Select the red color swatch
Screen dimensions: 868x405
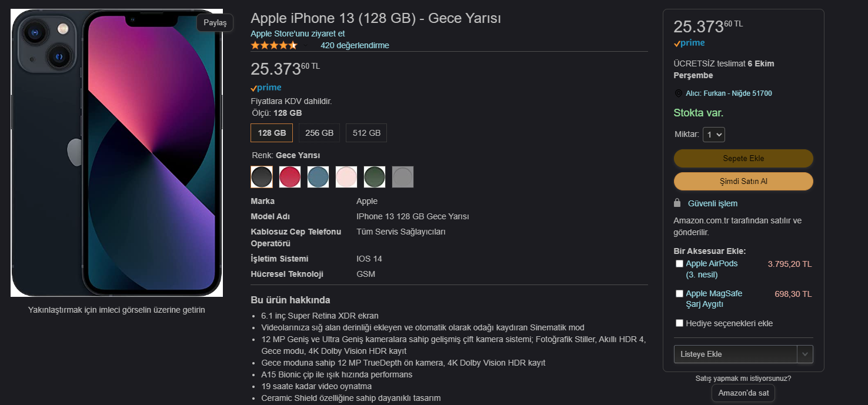(x=290, y=177)
